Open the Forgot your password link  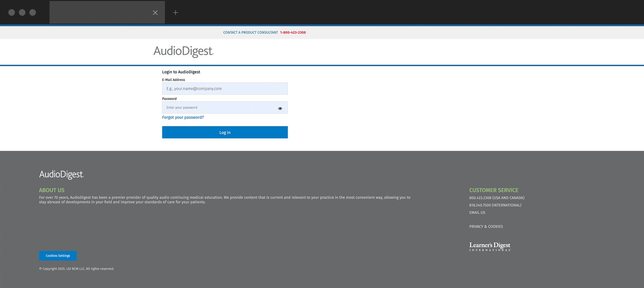183,118
